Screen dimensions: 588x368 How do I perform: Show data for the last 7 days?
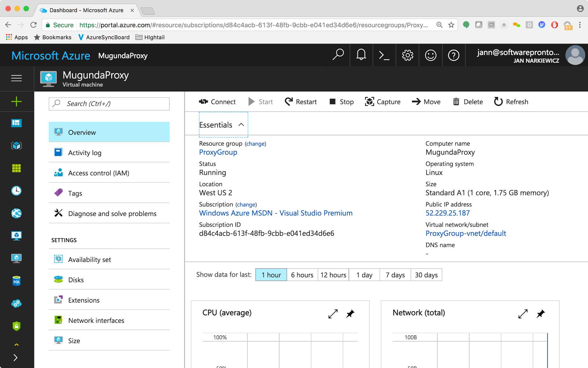click(395, 275)
